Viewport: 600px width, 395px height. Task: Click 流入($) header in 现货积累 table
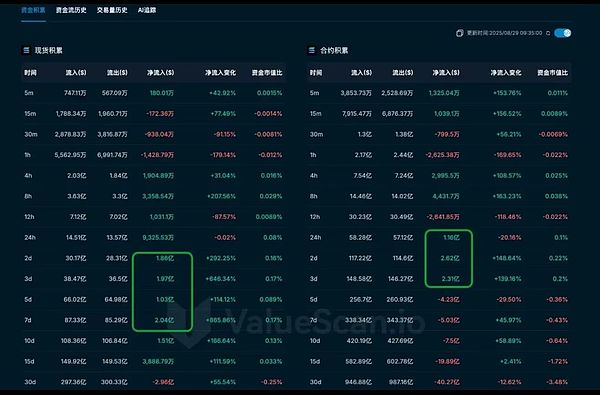(x=76, y=73)
